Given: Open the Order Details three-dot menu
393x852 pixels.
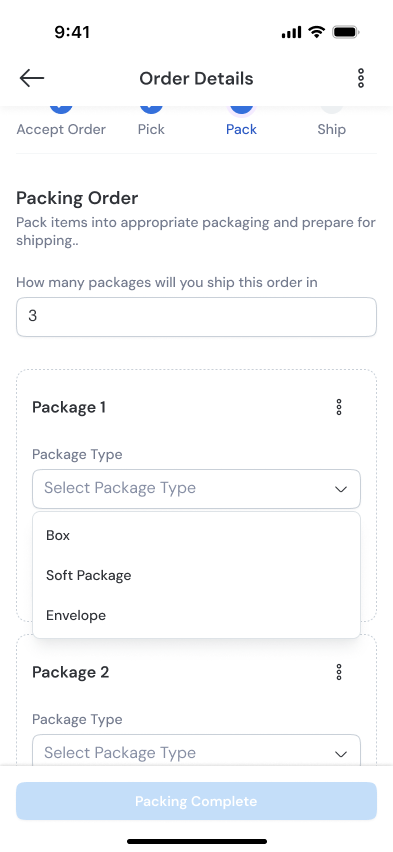Looking at the screenshot, I should tap(360, 78).
